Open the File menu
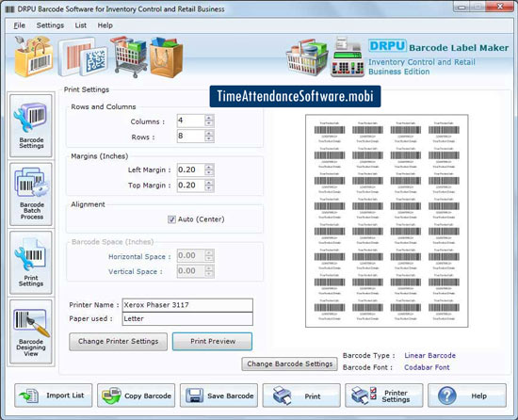Viewport: 518px width, 420px height. [x=19, y=25]
